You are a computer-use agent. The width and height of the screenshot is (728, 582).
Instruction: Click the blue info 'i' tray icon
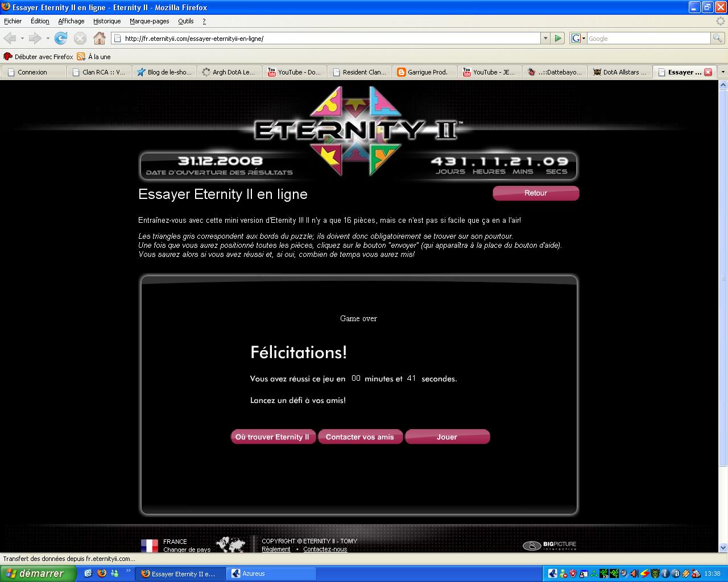(x=665, y=573)
